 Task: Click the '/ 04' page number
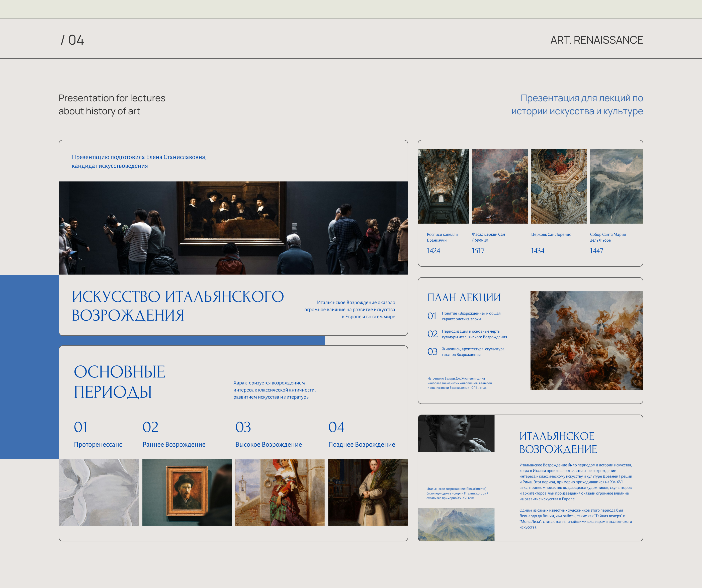click(x=72, y=40)
